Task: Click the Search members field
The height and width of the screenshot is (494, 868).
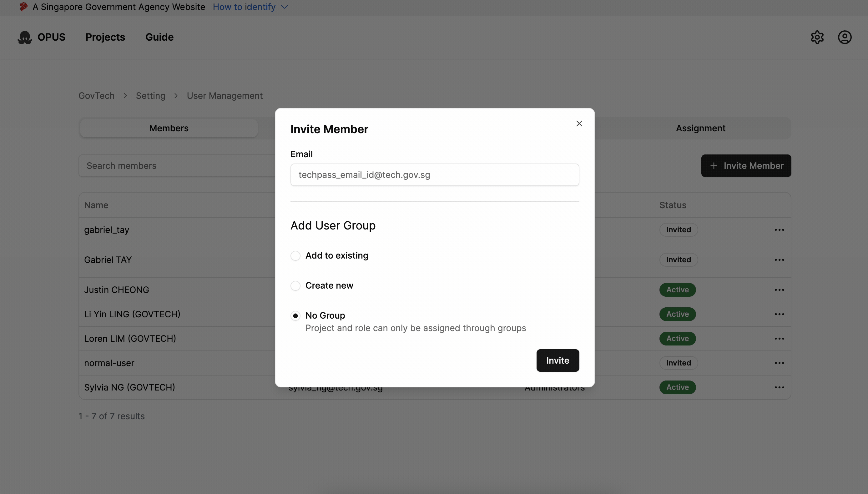Action: (176, 166)
